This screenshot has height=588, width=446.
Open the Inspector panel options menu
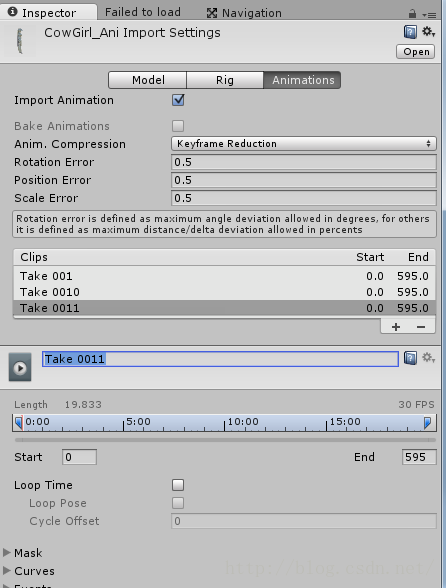click(429, 15)
